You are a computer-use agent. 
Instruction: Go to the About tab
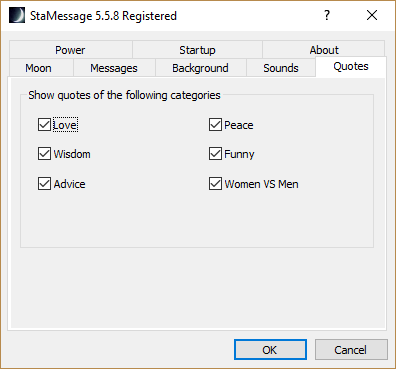click(x=324, y=50)
